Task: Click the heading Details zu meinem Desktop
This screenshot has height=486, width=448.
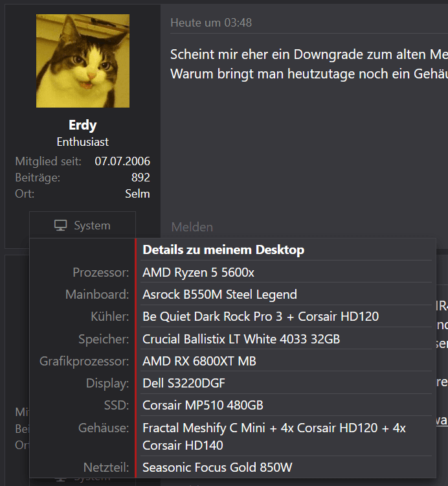Action: pos(223,250)
